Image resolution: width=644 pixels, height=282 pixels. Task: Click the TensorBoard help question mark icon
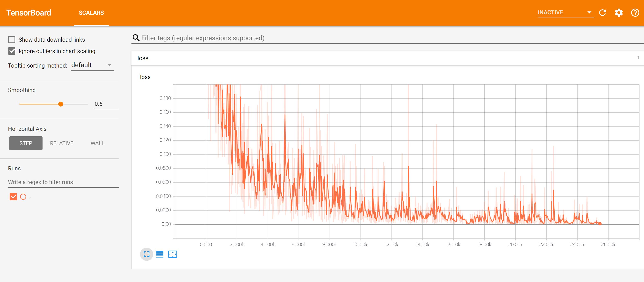(634, 12)
